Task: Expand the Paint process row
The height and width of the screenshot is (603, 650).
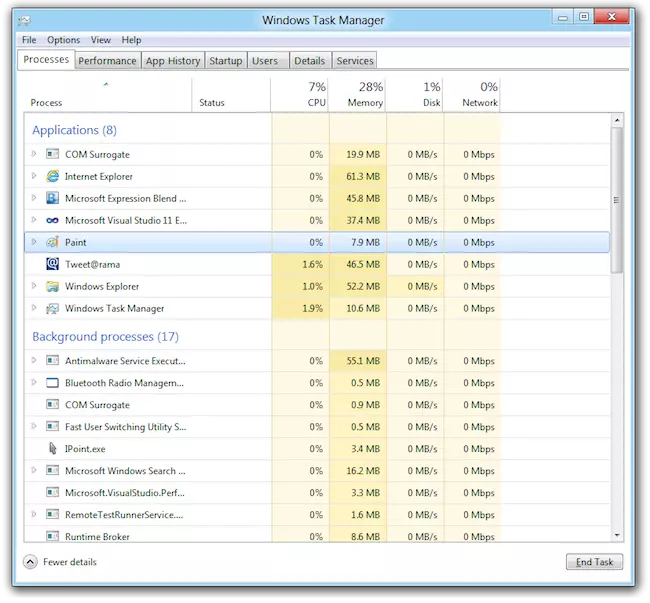Action: tap(34, 242)
